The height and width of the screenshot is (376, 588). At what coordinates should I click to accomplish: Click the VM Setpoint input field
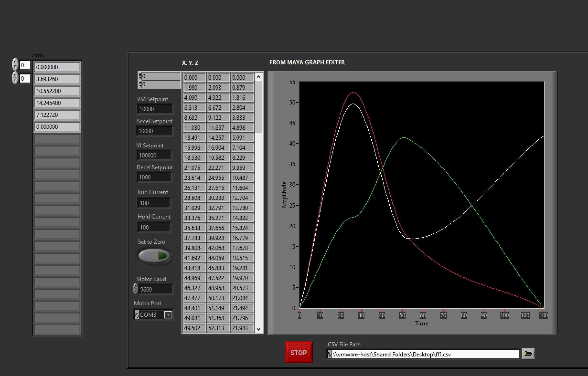click(155, 109)
